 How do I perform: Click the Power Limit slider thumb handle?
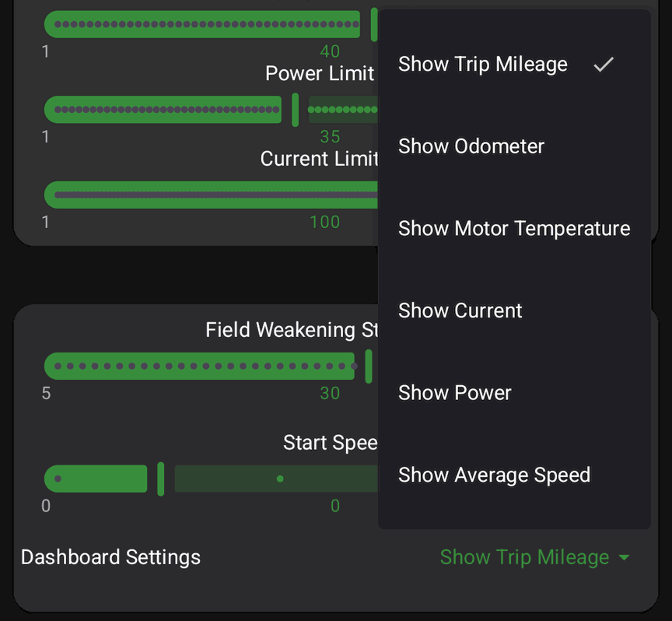295,110
